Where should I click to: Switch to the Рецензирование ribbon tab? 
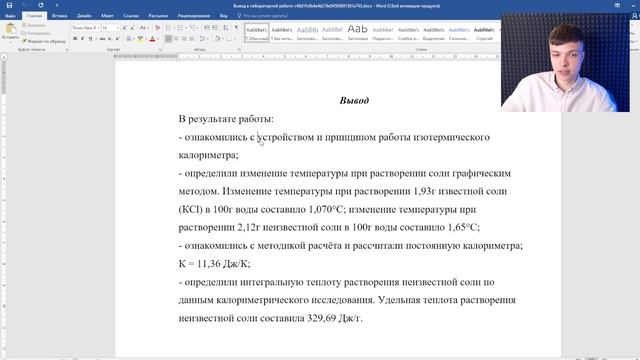point(194,16)
